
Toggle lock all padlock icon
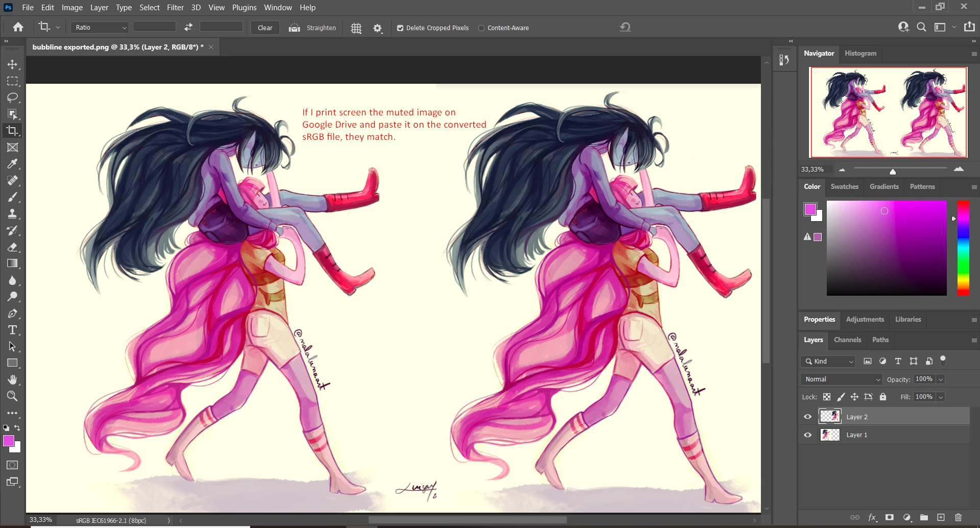tap(883, 397)
